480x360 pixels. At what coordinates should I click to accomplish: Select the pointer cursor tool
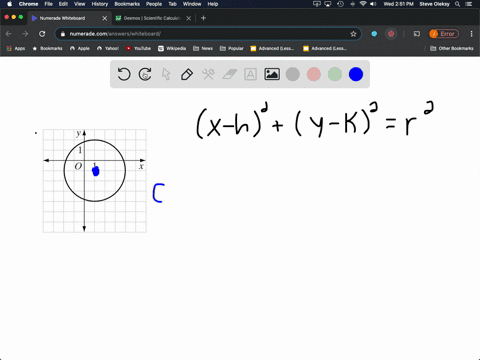click(x=166, y=74)
